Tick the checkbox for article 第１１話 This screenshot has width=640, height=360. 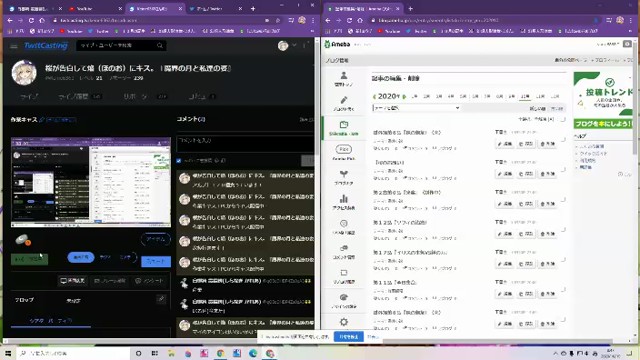click(563, 289)
